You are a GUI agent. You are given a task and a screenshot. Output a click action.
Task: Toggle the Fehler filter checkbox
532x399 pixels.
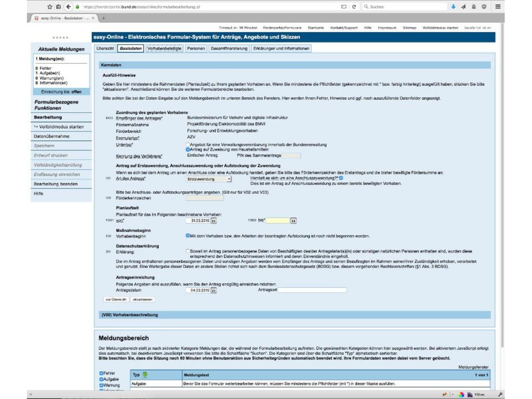(101, 373)
